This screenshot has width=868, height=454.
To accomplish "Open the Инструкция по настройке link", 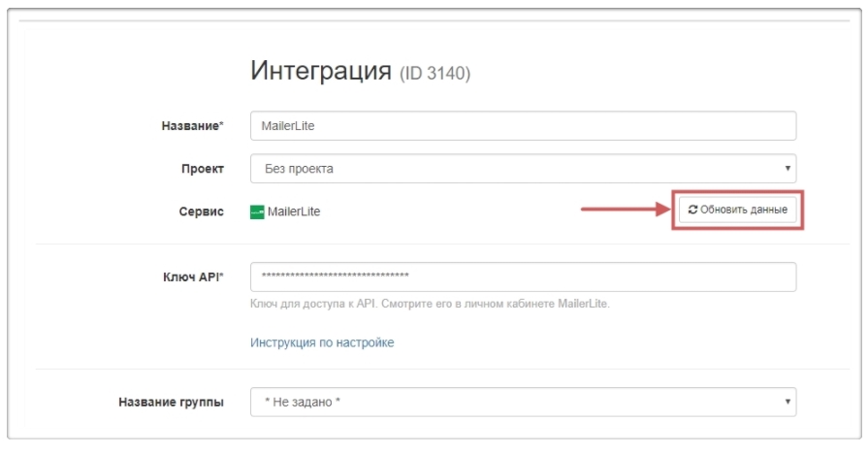I will tap(322, 342).
